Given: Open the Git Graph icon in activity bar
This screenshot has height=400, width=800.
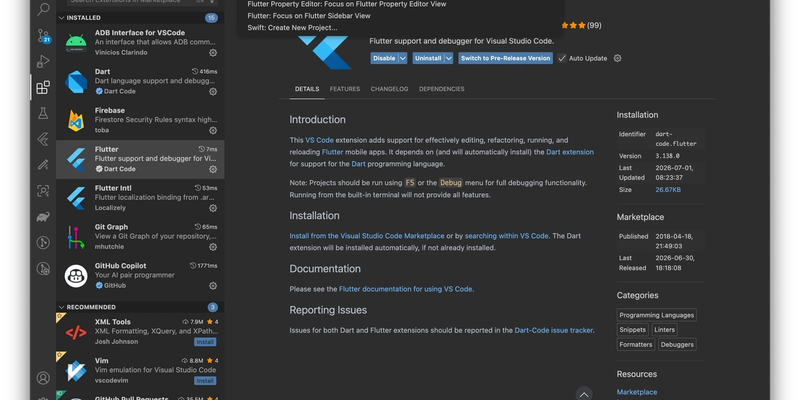Looking at the screenshot, I should [x=43, y=242].
